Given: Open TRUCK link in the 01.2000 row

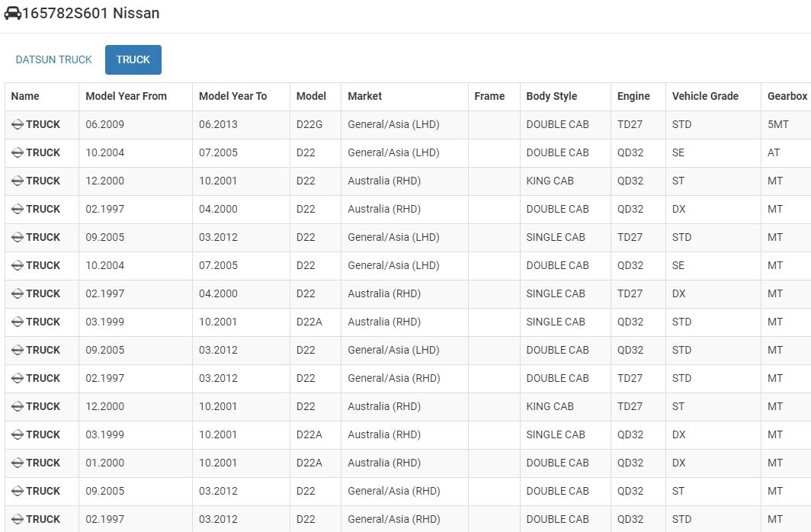Looking at the screenshot, I should click(x=43, y=463).
